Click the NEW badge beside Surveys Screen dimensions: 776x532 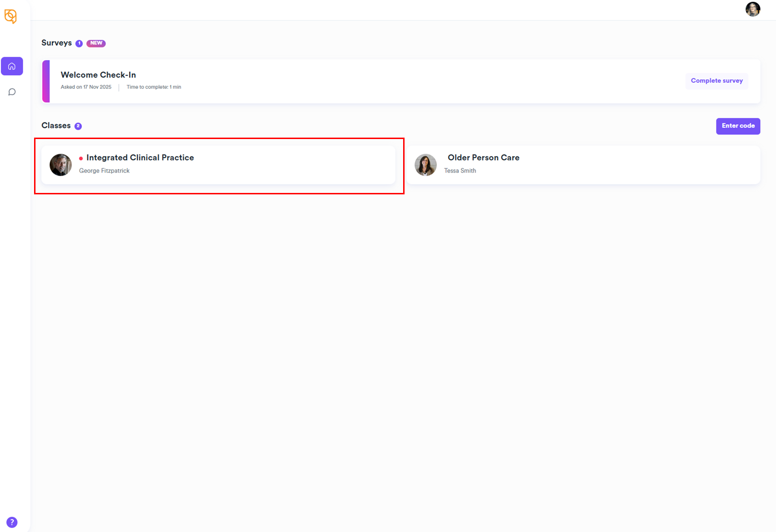click(x=96, y=43)
